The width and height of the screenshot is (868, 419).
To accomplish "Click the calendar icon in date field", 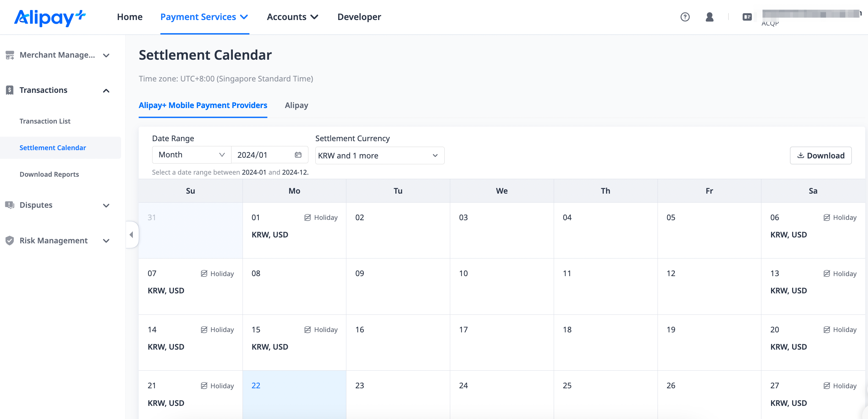I will point(298,155).
